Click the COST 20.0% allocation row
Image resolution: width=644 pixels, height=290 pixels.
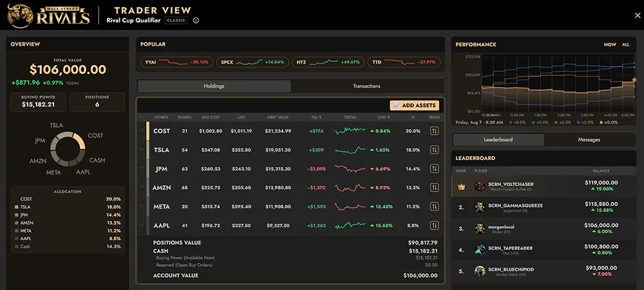68,198
